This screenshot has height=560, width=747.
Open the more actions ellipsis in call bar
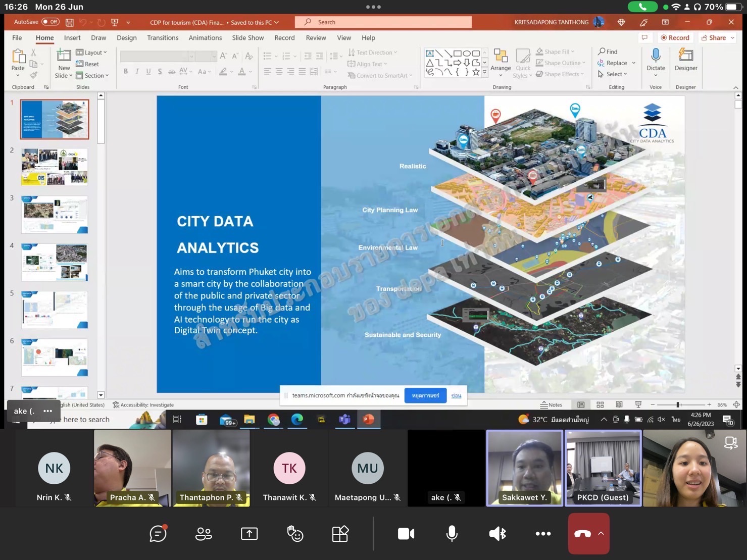coord(543,534)
